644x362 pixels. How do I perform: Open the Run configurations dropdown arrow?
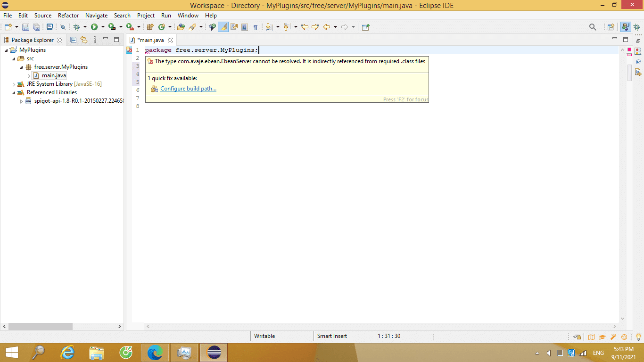tap(102, 27)
